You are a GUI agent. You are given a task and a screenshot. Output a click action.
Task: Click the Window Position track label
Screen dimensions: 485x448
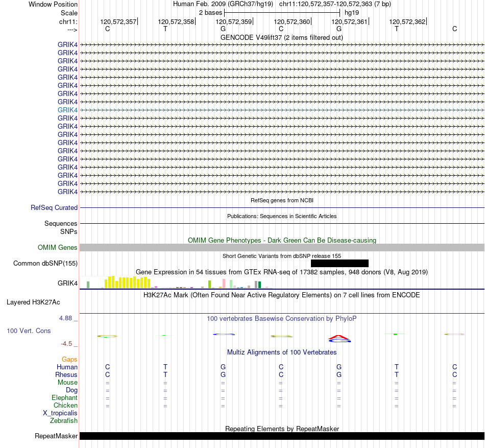click(53, 4)
